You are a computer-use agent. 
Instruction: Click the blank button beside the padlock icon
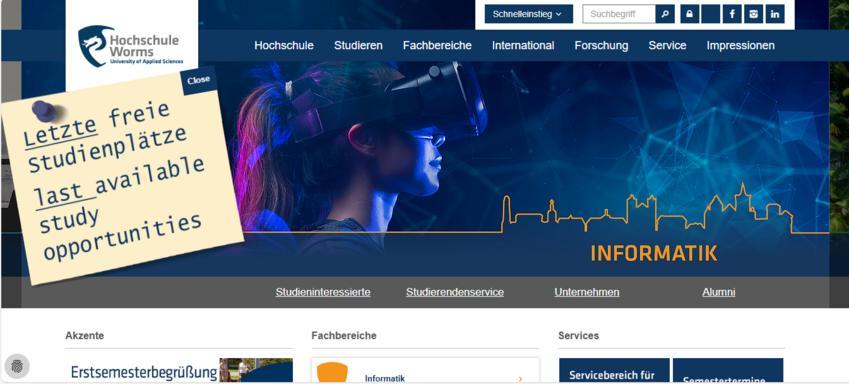710,14
